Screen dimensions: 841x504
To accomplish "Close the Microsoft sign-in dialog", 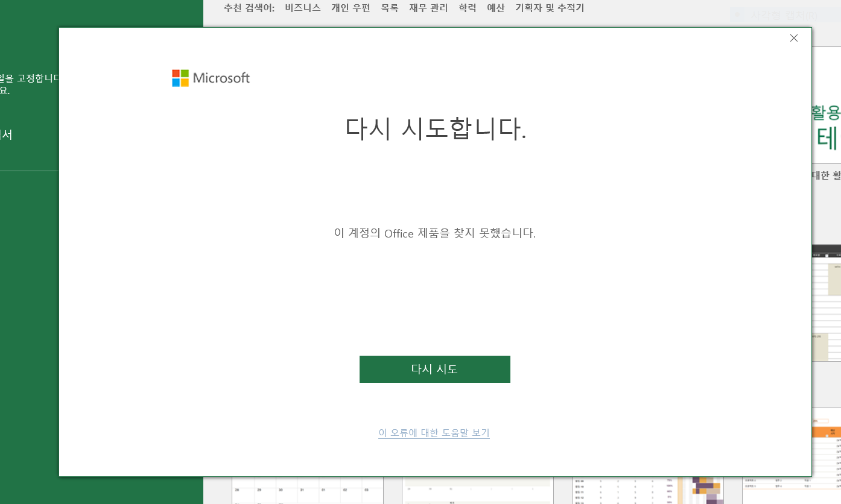I will coord(794,38).
